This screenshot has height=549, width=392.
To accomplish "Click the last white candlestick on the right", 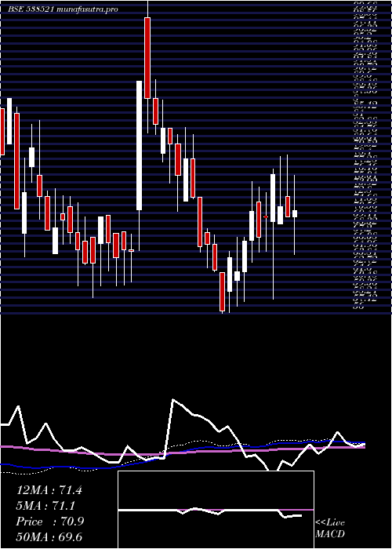I will coord(295,213).
